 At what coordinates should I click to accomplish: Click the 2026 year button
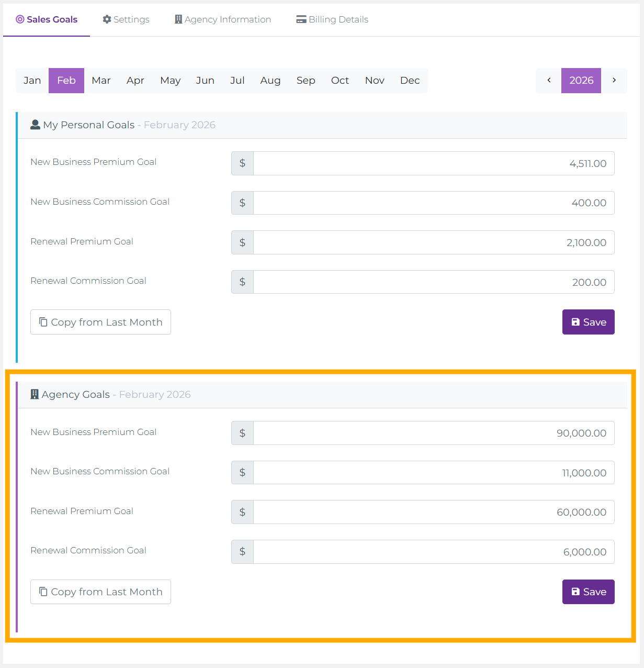(581, 81)
